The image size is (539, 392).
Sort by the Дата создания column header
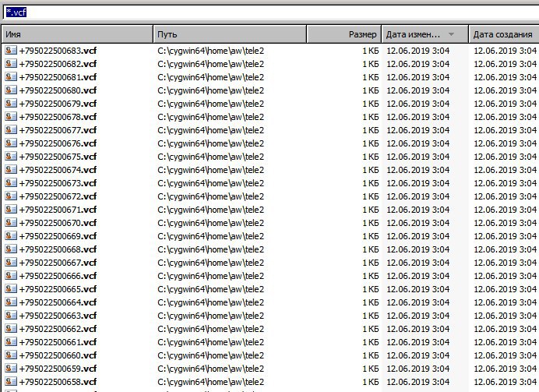[504, 34]
